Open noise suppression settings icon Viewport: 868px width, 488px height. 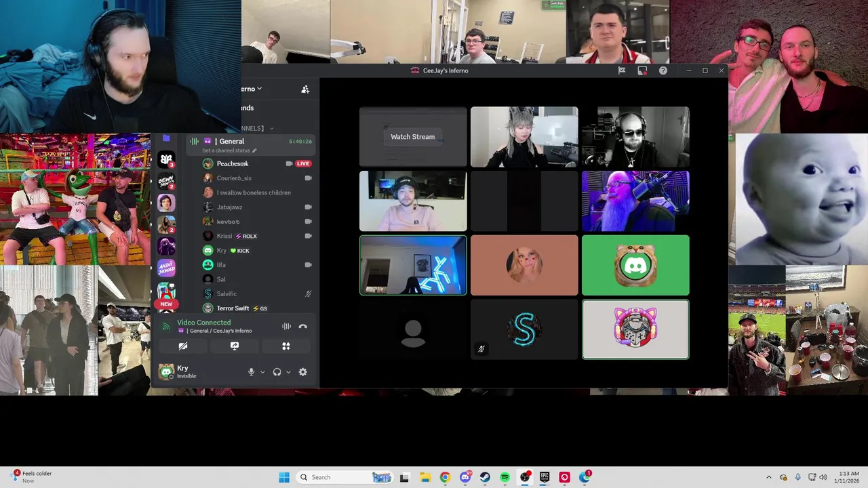click(x=286, y=327)
